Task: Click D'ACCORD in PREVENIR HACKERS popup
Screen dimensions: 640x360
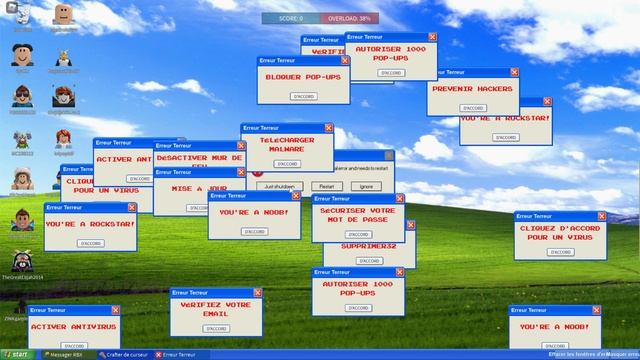Action: pos(473,108)
